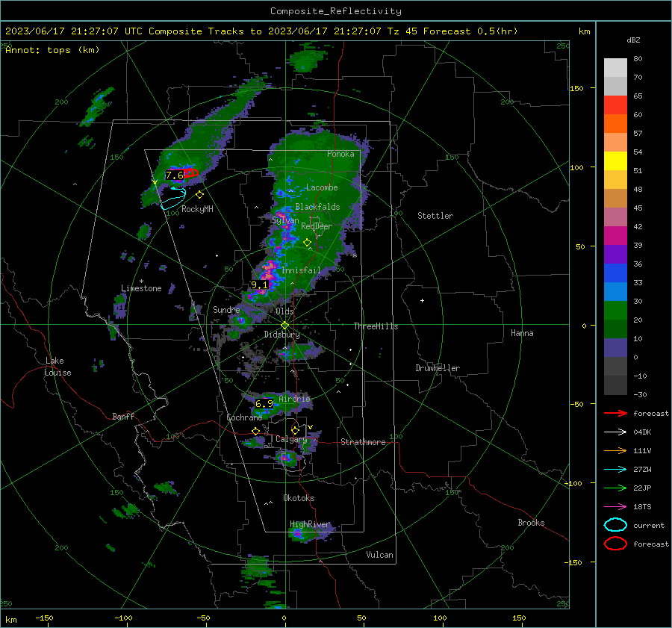The image size is (672, 628).
Task: Click the magenta swatch in the dBZ scale
Action: (615, 236)
